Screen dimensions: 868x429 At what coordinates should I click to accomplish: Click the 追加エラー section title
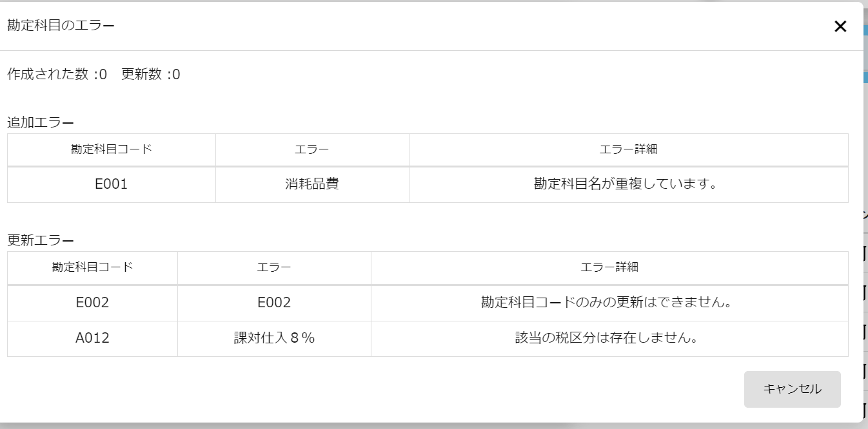click(41, 122)
